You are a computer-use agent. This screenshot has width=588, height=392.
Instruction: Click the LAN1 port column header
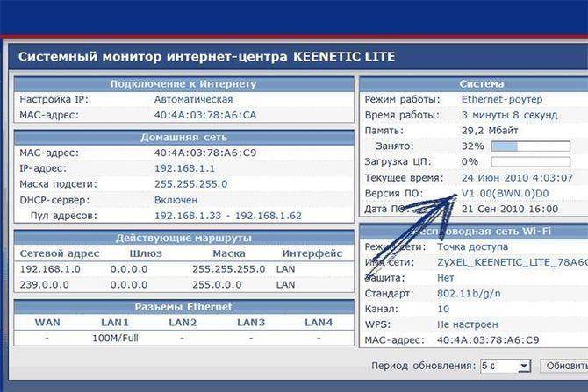pos(115,323)
